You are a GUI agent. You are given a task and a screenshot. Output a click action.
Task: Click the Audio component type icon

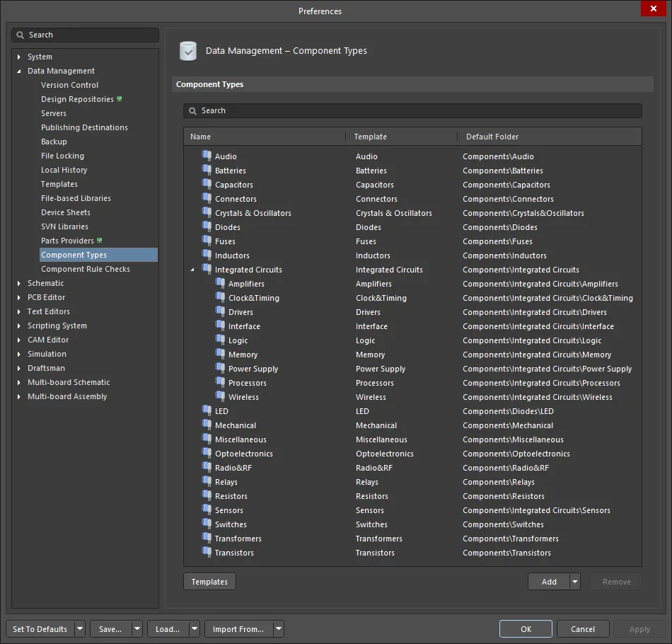point(207,156)
